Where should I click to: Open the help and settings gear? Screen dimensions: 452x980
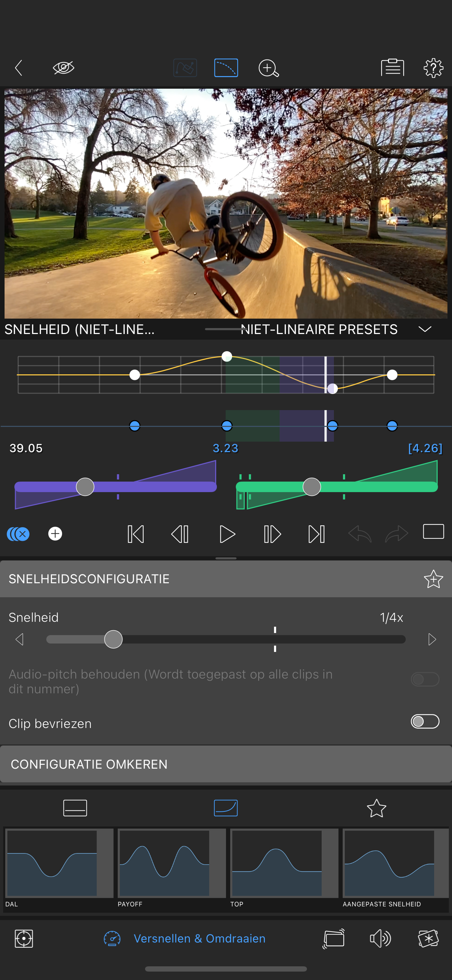[433, 68]
